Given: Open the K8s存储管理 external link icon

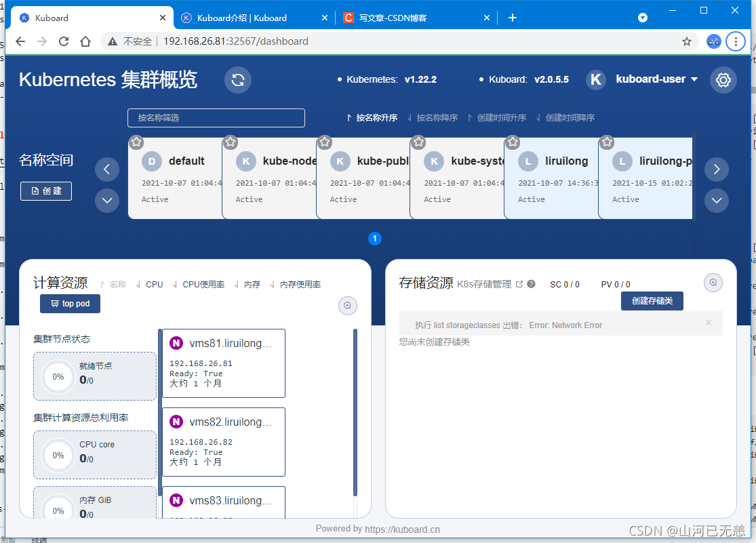Looking at the screenshot, I should (519, 283).
